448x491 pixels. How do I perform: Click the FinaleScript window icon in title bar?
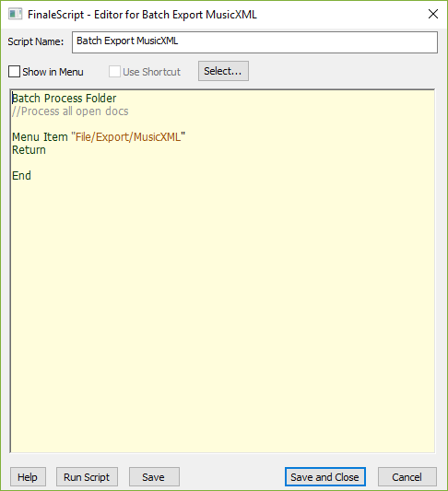tap(15, 14)
